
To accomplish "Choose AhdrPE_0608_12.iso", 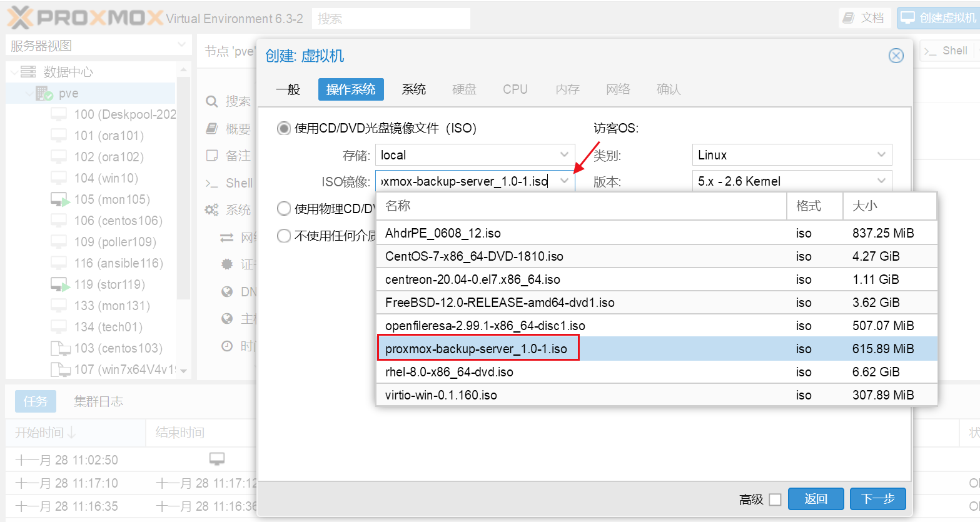I will [657, 233].
